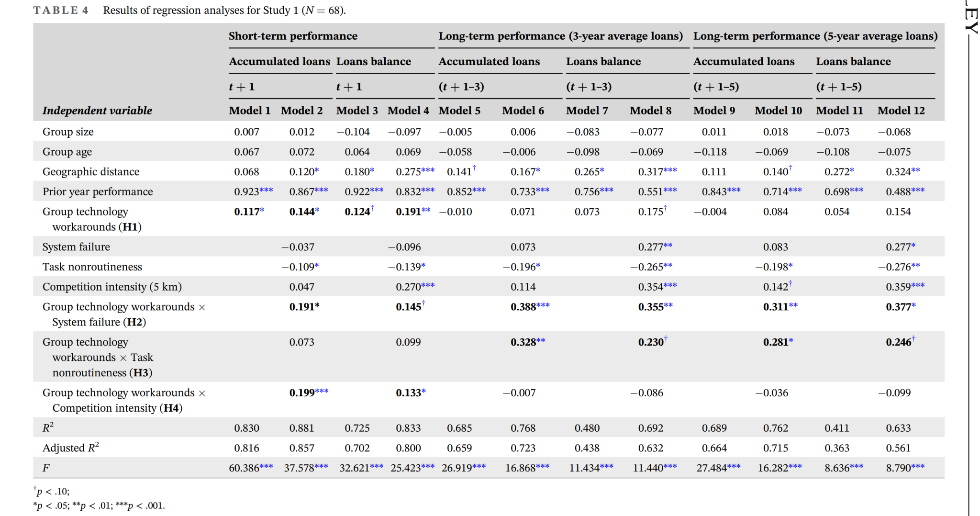Select the Prior year performance row label

[x=98, y=191]
